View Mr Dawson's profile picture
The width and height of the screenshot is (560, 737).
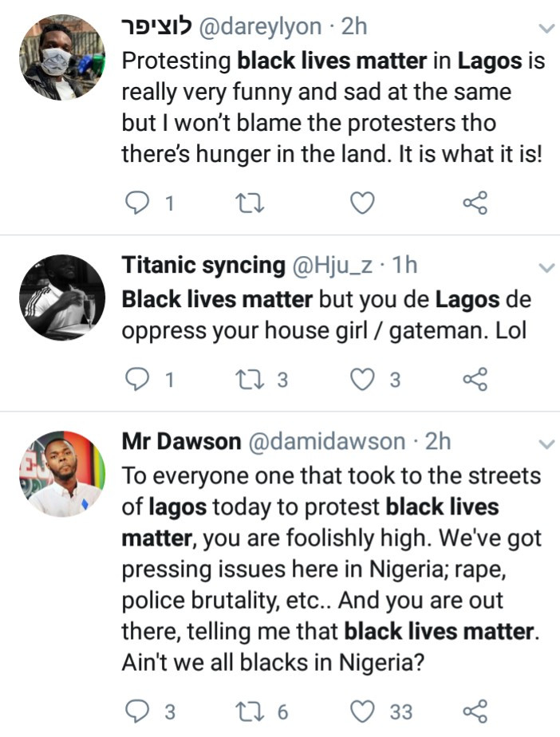62,474
